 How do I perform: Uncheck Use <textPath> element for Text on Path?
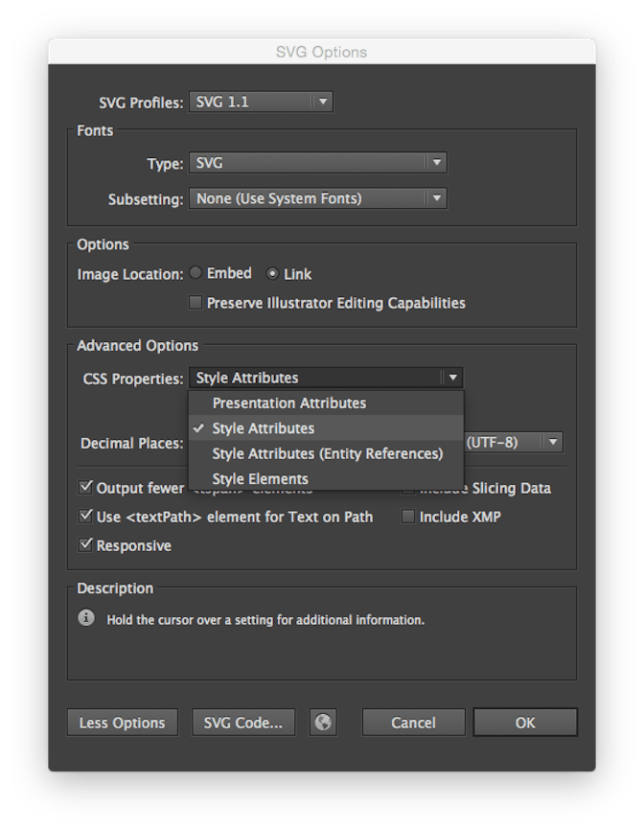pyautogui.click(x=86, y=516)
